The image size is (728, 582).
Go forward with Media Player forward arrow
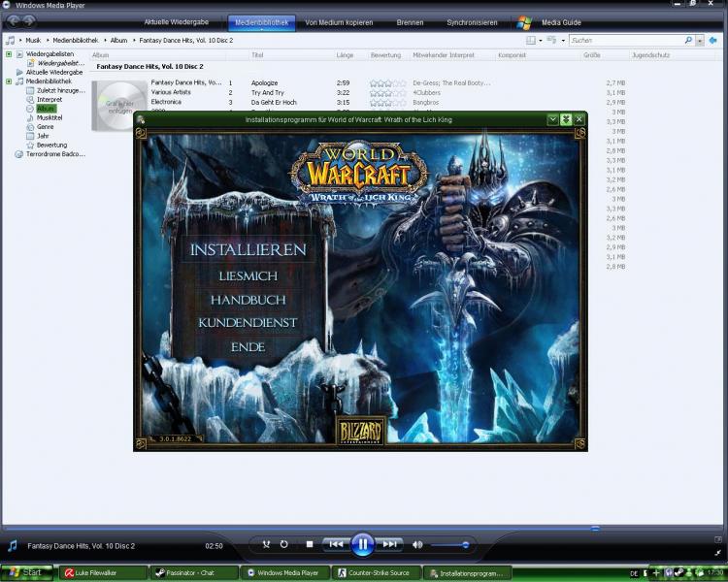point(29,21)
